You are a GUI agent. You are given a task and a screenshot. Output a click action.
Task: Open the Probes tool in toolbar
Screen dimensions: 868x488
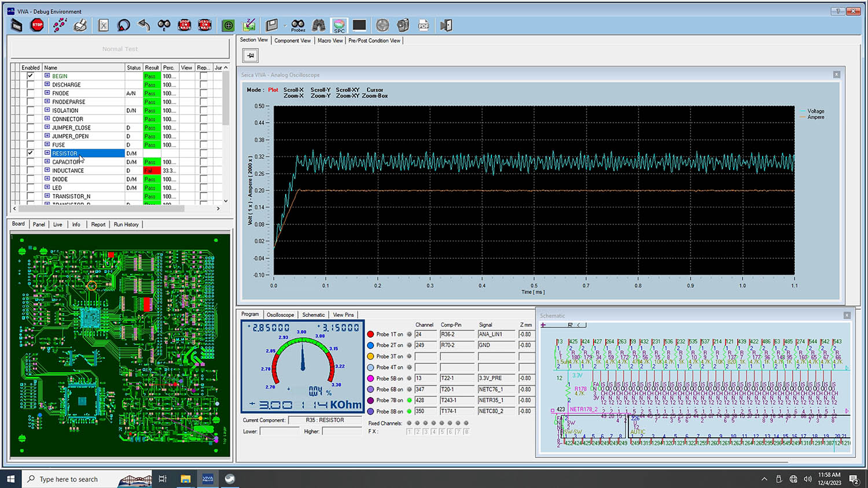pyautogui.click(x=298, y=25)
